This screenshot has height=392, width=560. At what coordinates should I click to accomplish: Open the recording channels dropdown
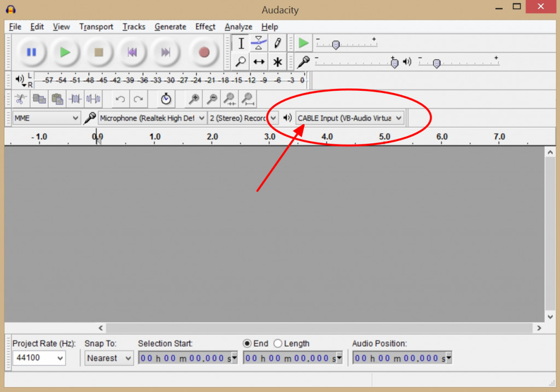[x=272, y=118]
